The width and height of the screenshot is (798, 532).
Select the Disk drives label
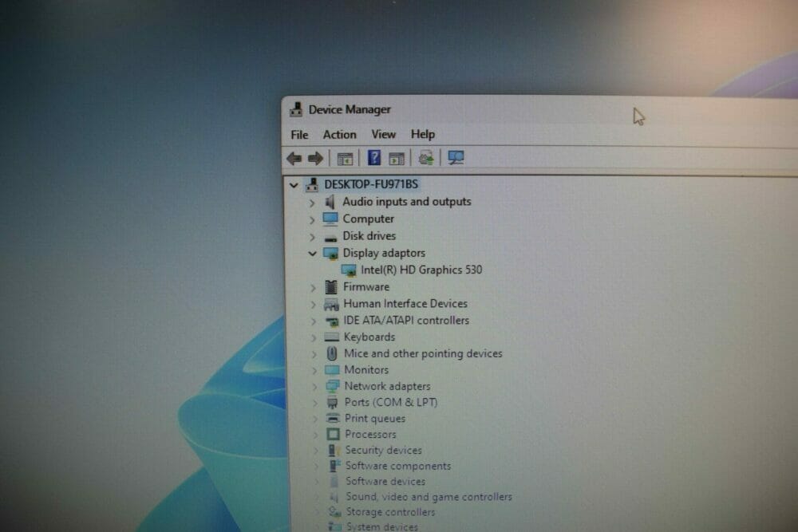(369, 236)
